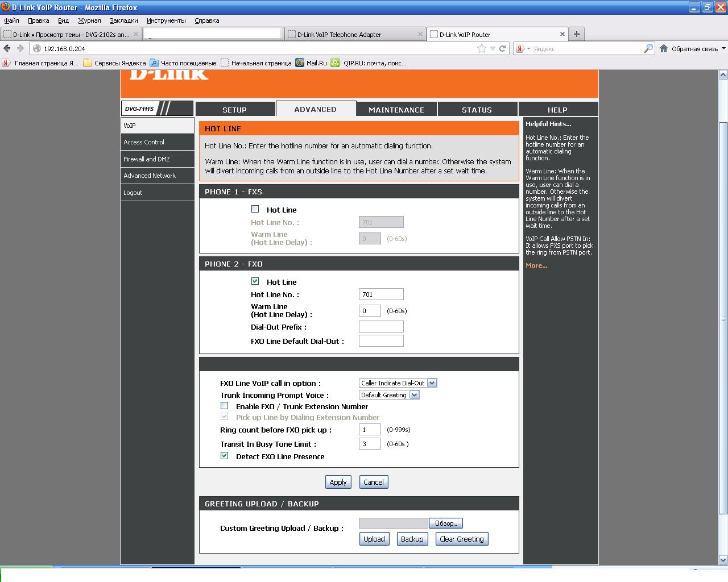
Task: Open the Инструменты menu
Action: [x=166, y=20]
